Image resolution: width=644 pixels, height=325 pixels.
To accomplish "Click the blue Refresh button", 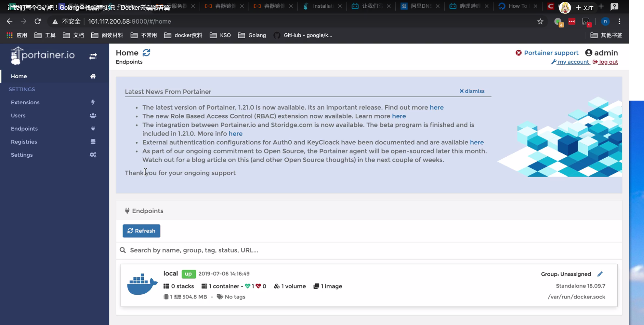I will [x=142, y=231].
